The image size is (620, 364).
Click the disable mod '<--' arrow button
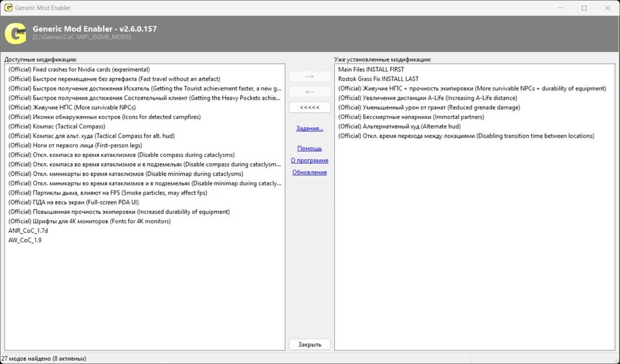click(x=309, y=92)
